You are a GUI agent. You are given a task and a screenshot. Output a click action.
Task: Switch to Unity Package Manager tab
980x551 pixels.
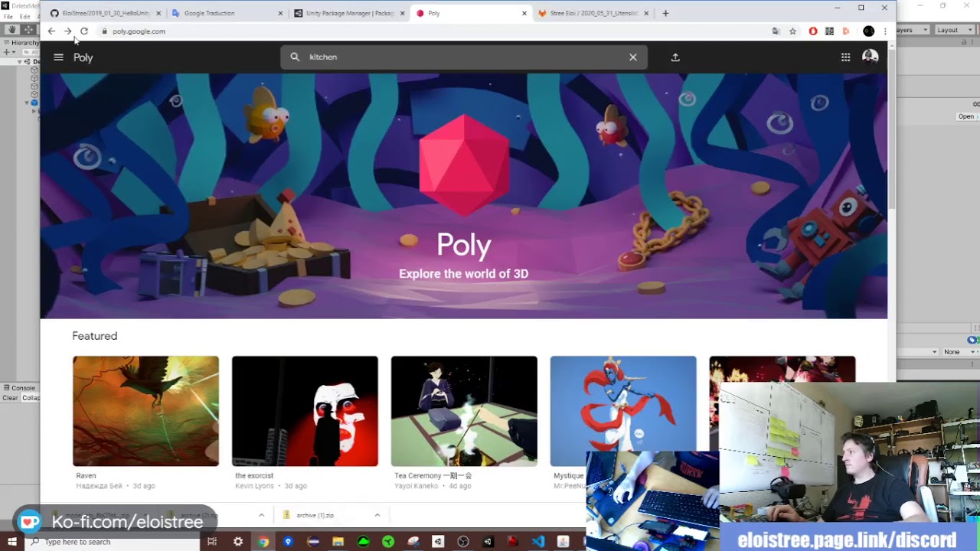click(348, 13)
